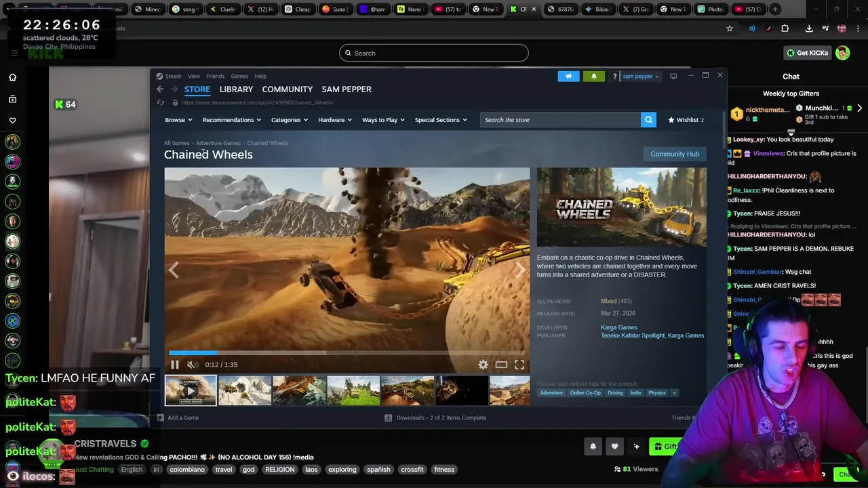Open the Community Hub
868x488 pixels.
(x=675, y=154)
